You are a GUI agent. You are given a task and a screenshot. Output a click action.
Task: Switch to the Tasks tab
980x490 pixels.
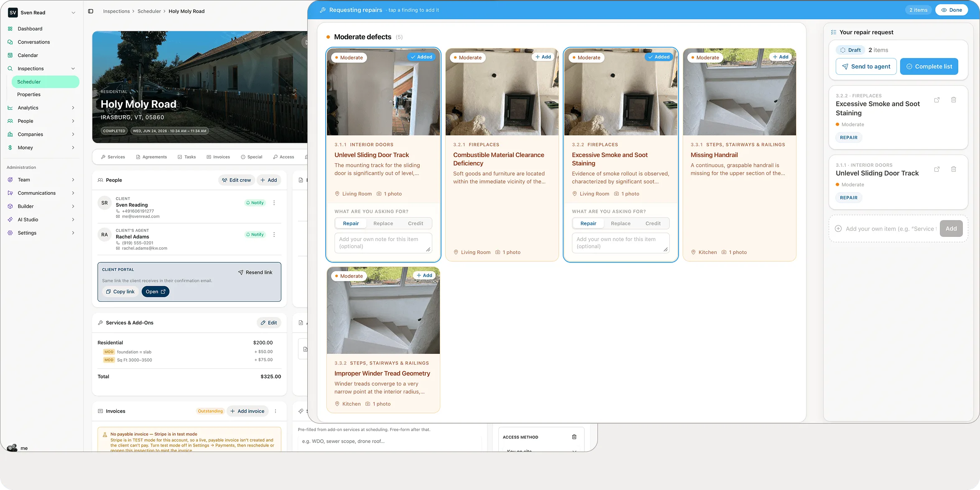[x=186, y=157]
